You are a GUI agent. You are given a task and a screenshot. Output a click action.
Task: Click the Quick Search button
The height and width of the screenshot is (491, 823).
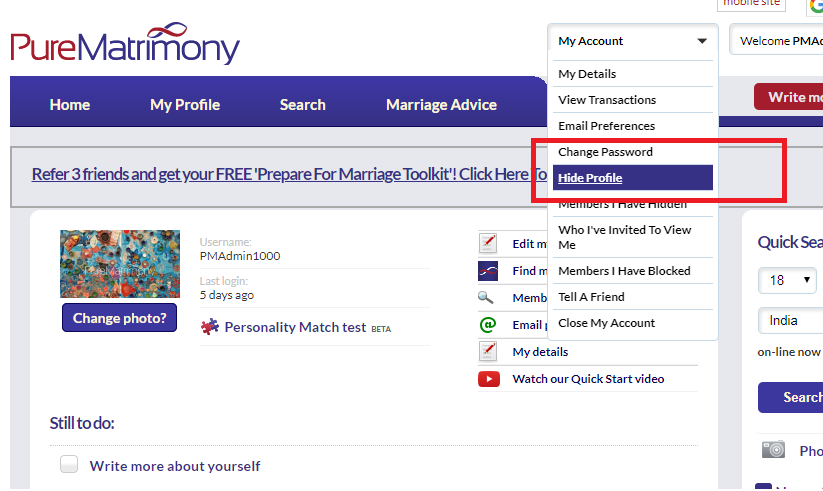point(790,398)
